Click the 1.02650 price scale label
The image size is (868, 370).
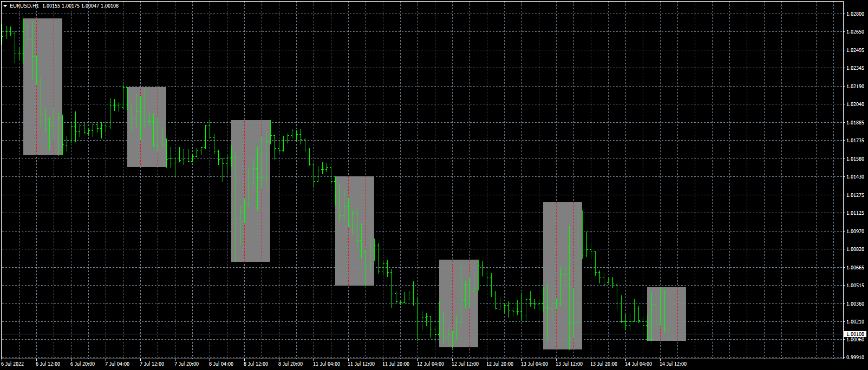click(x=856, y=32)
